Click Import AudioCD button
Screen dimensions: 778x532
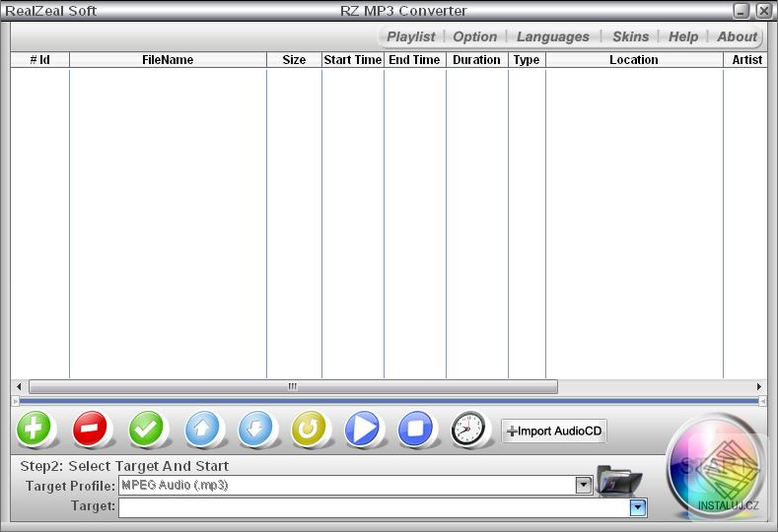tap(554, 431)
